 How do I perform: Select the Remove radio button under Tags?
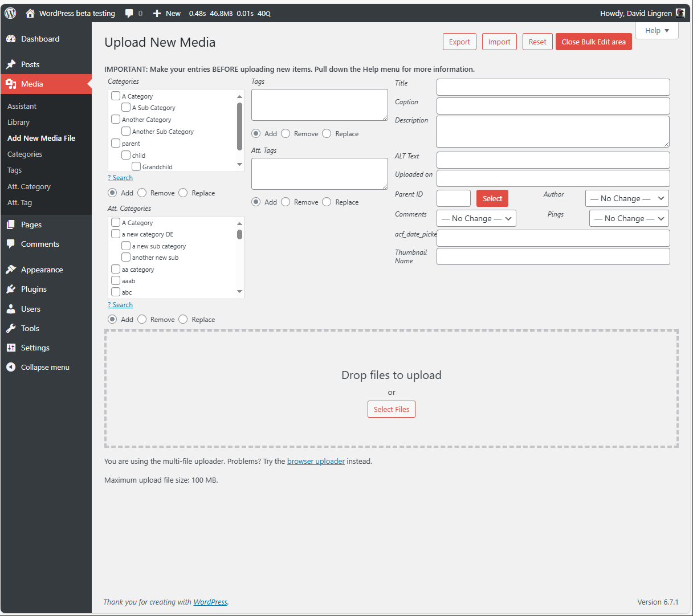point(286,133)
